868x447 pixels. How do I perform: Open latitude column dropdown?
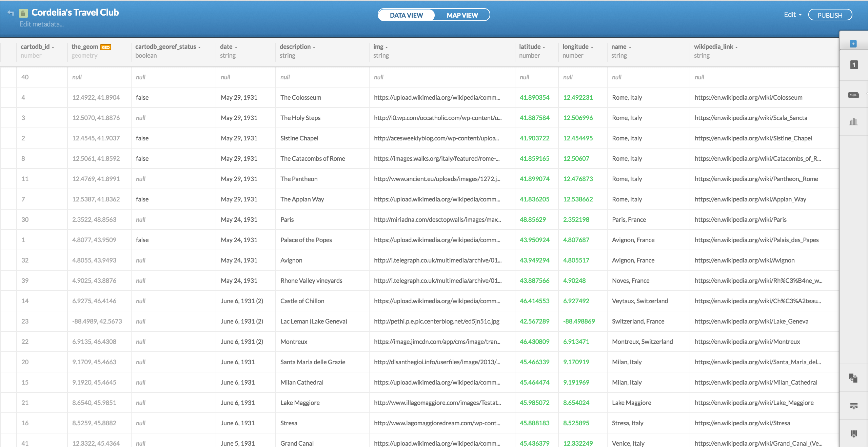pos(544,47)
